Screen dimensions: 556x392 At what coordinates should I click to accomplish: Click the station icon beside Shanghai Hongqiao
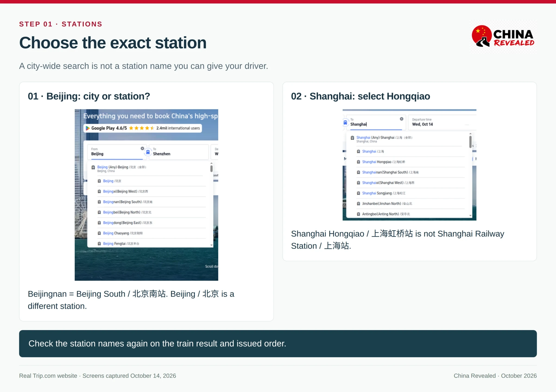click(358, 162)
